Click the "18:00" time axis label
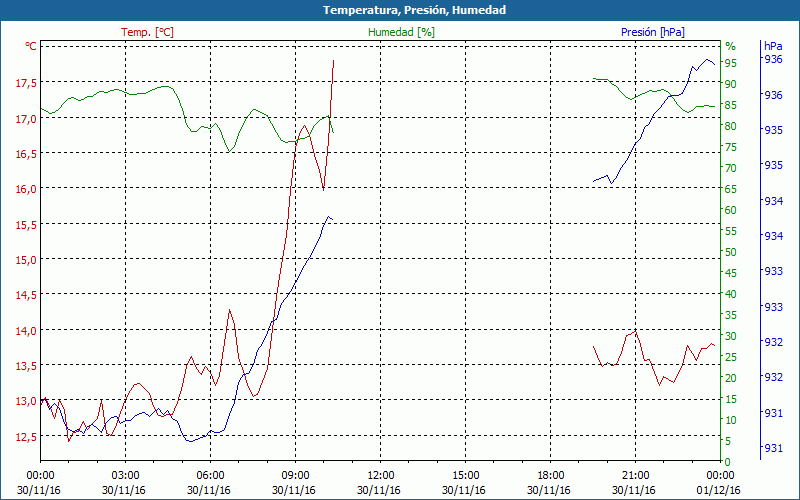Viewport: 800px width, 500px height. 551,476
